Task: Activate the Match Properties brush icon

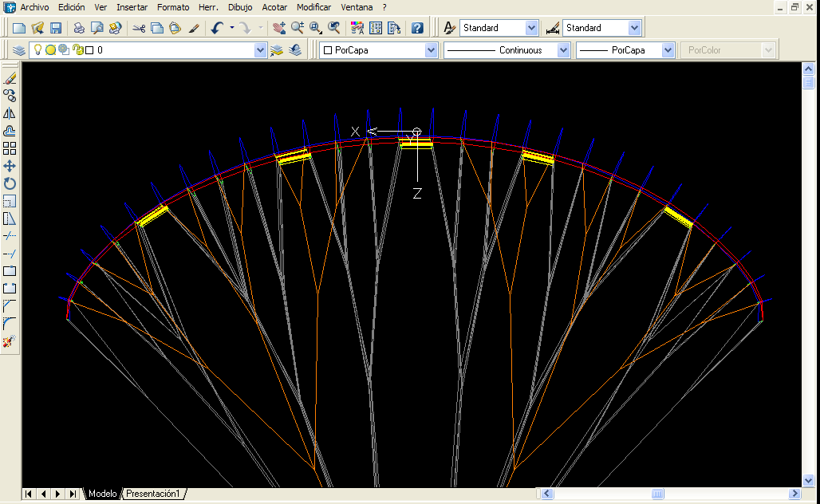Action: click(x=194, y=28)
